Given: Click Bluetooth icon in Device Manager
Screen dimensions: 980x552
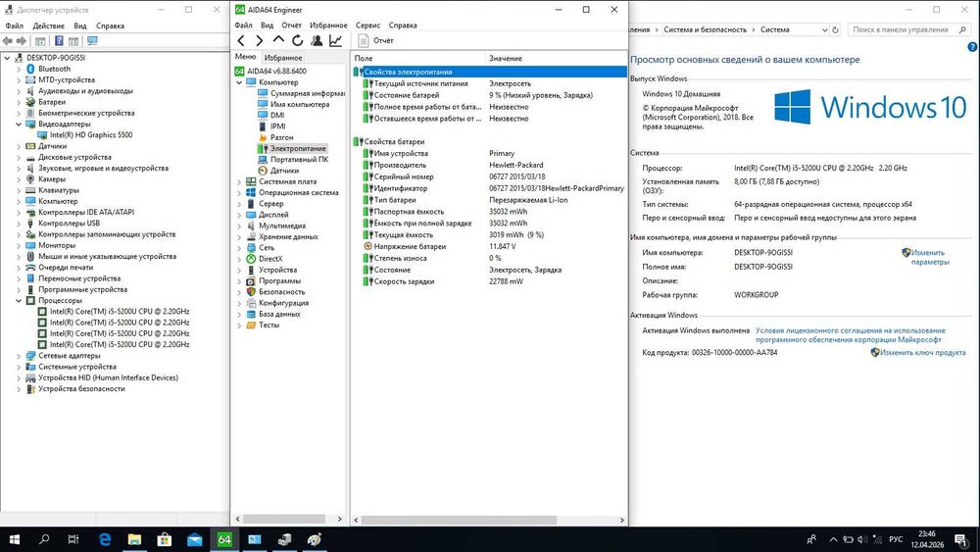Looking at the screenshot, I should [30, 69].
